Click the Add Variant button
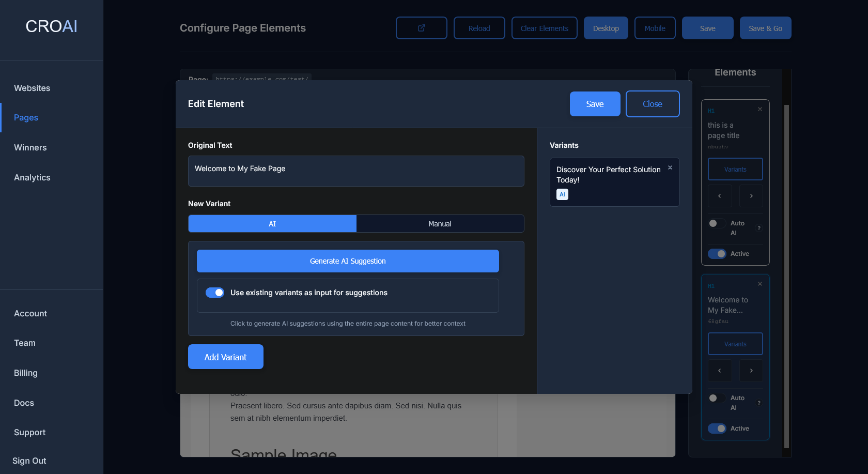Viewport: 868px width, 474px height. click(x=226, y=357)
